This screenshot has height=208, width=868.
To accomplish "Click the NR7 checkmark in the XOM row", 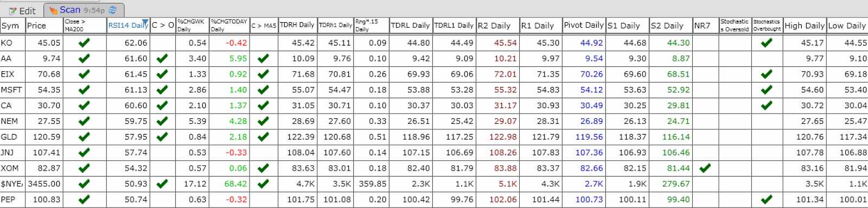I will (x=705, y=168).
